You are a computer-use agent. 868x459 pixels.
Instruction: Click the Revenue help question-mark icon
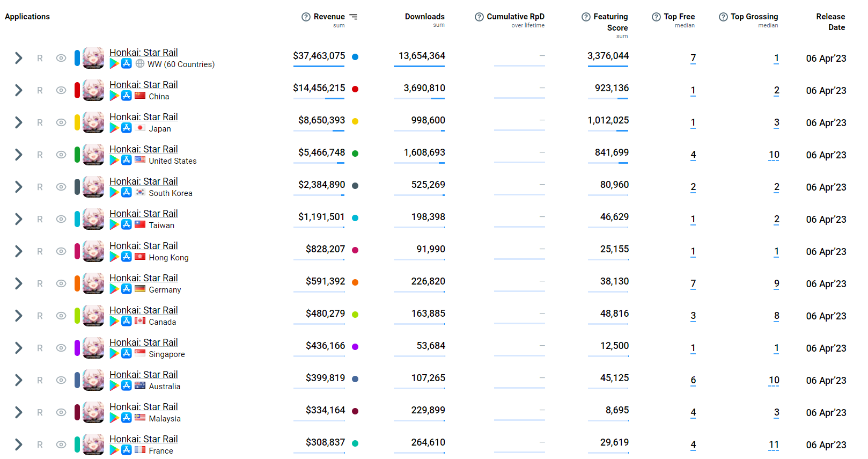click(306, 17)
